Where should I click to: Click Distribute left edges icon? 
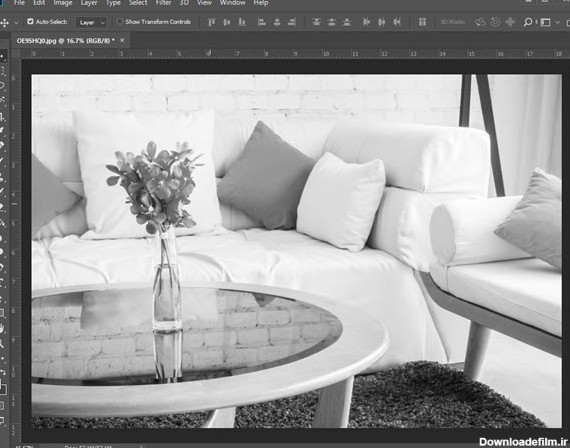[x=366, y=22]
